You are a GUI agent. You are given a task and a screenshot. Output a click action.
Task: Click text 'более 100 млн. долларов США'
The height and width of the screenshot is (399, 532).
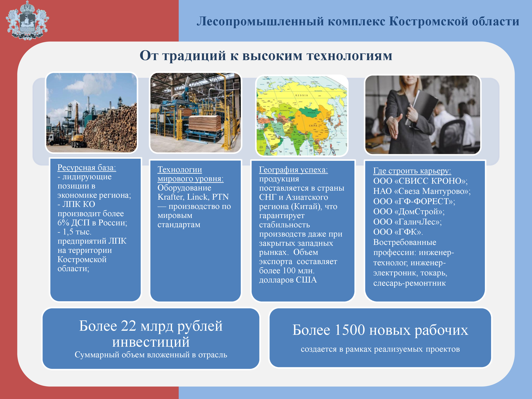coord(288,275)
